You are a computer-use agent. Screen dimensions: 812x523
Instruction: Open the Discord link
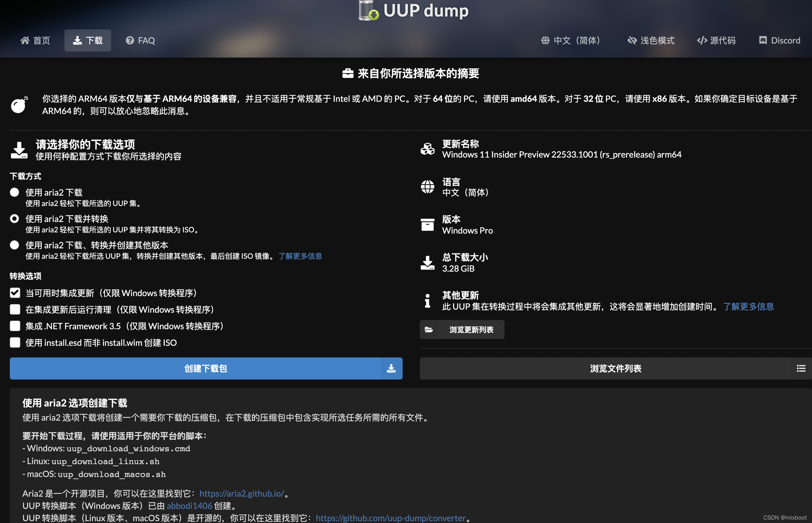tap(779, 40)
